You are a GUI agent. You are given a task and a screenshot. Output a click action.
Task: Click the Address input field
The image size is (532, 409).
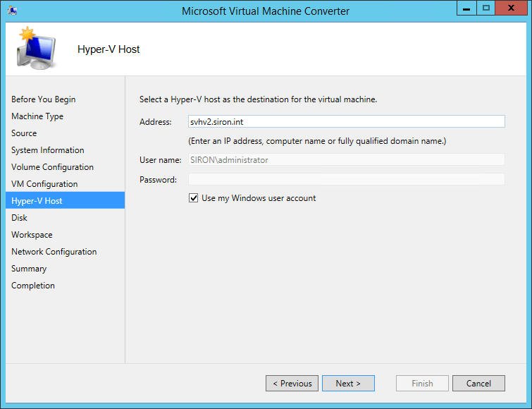point(347,121)
